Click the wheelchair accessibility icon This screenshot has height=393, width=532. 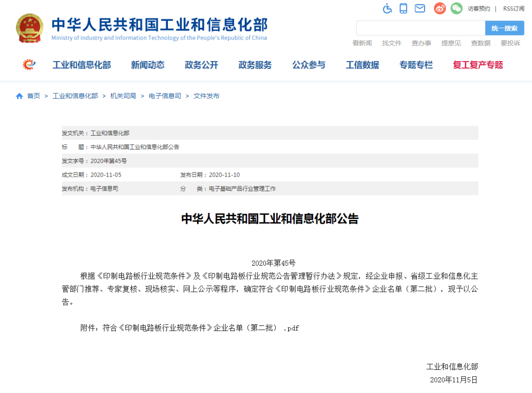[388, 8]
